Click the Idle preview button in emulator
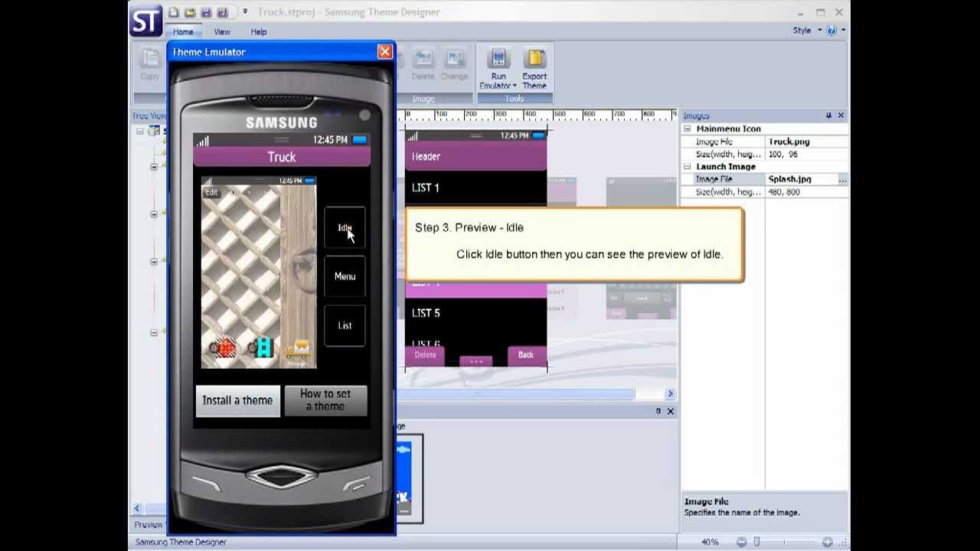This screenshot has width=980, height=551. [x=345, y=227]
